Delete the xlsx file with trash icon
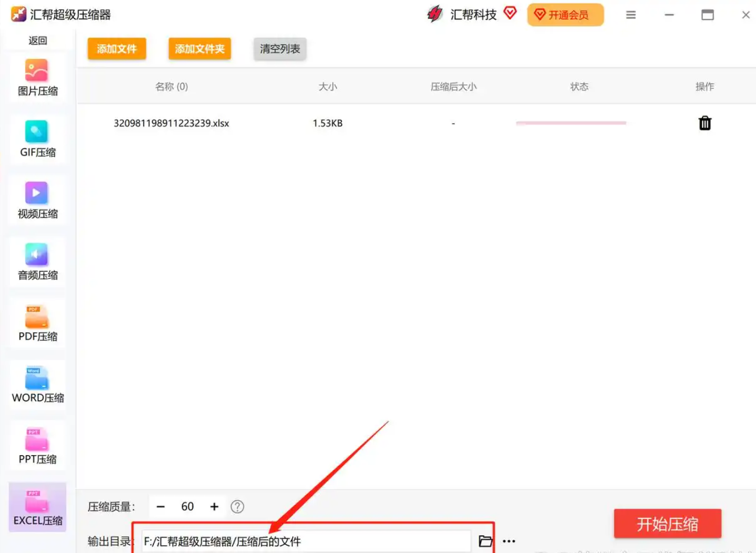The width and height of the screenshot is (756, 553). pyautogui.click(x=705, y=123)
